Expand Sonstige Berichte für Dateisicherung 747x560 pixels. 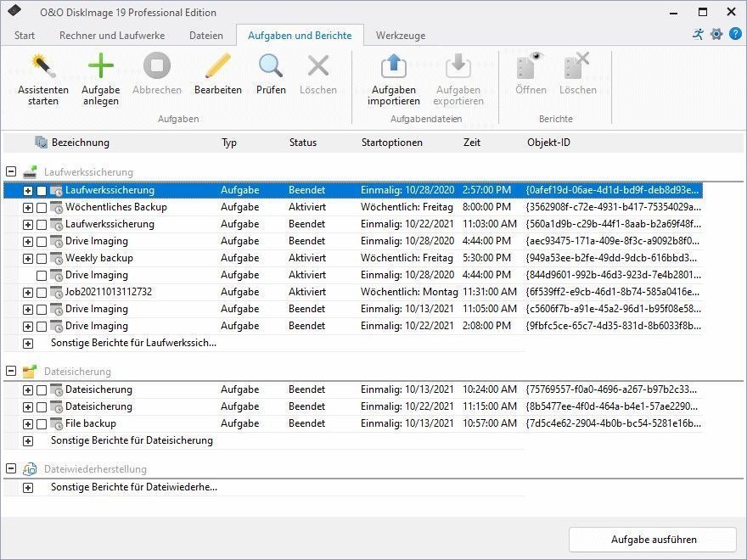click(x=28, y=441)
